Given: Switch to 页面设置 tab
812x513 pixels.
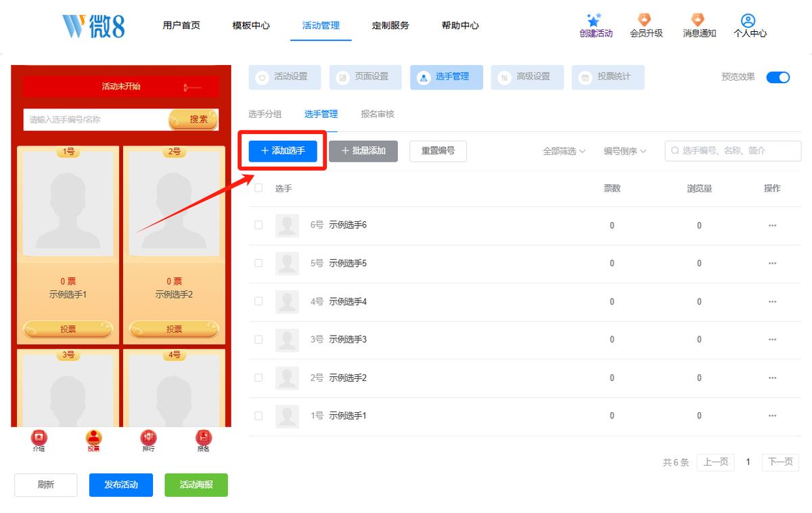Looking at the screenshot, I should pos(365,77).
